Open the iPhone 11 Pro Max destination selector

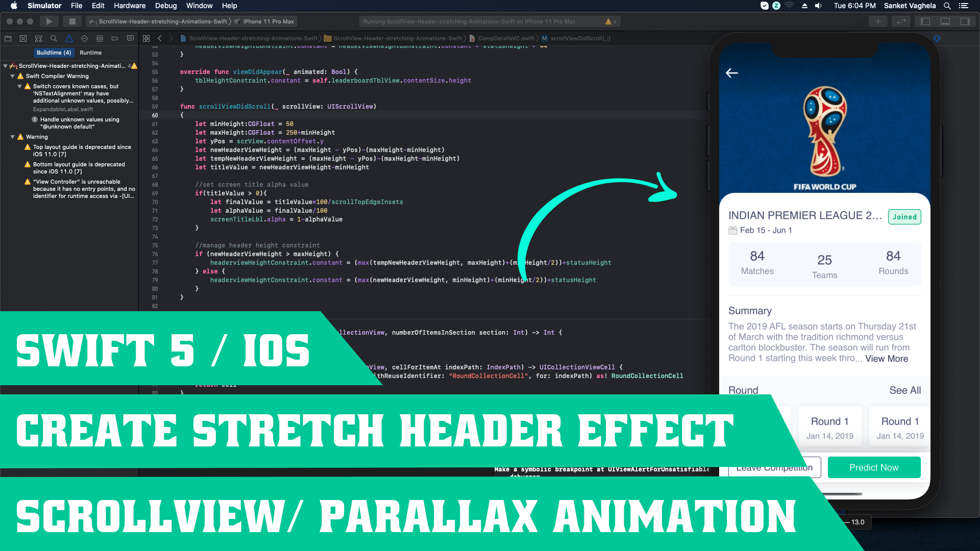coord(265,21)
